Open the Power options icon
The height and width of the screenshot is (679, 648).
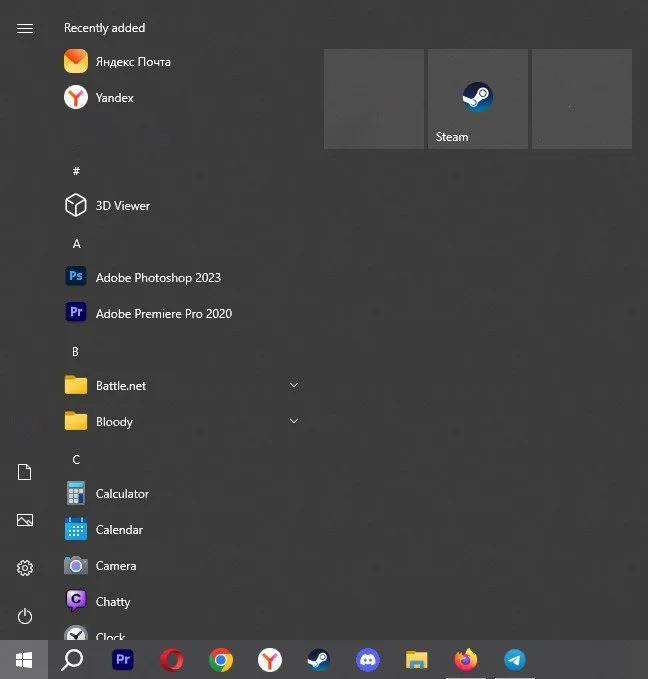pyautogui.click(x=25, y=616)
